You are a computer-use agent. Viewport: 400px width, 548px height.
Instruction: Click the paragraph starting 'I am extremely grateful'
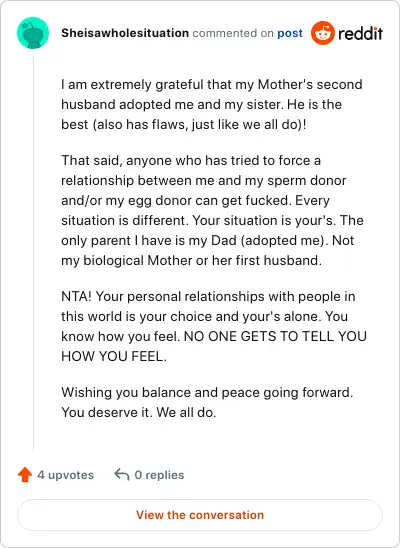click(212, 104)
